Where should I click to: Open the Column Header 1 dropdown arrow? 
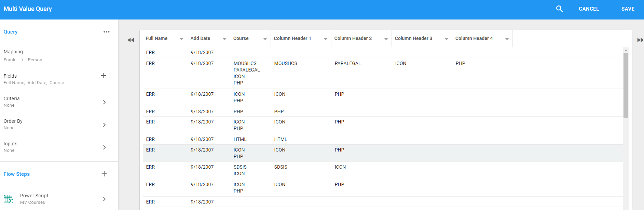[x=326, y=39]
